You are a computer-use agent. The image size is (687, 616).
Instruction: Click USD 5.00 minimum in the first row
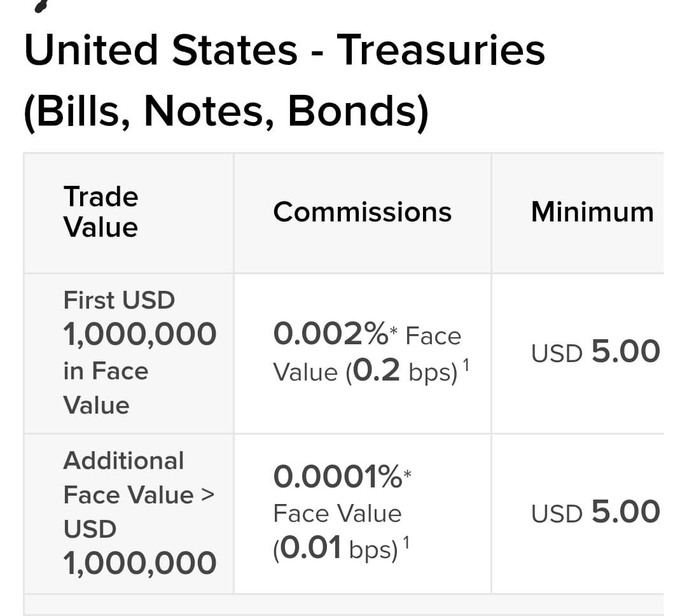pyautogui.click(x=595, y=352)
